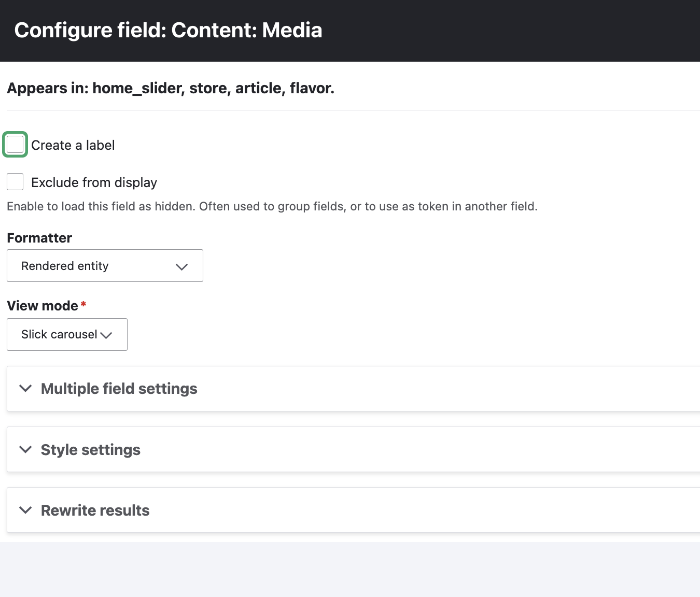Click the 'Create a label' text label
700x597 pixels.
point(73,146)
